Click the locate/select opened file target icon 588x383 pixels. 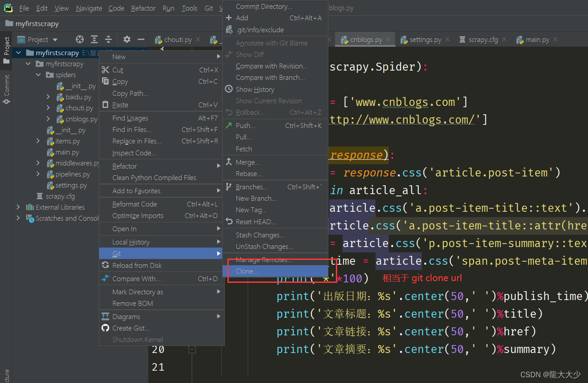point(80,39)
